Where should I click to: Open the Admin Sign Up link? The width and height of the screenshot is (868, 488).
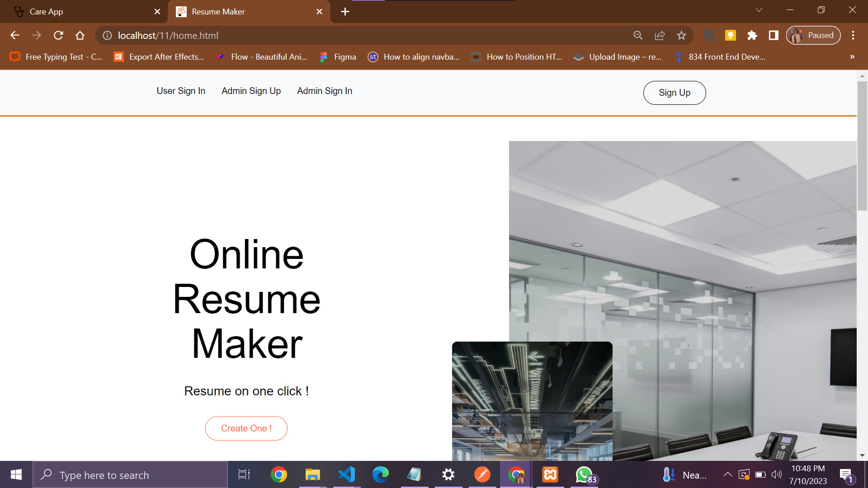[251, 91]
